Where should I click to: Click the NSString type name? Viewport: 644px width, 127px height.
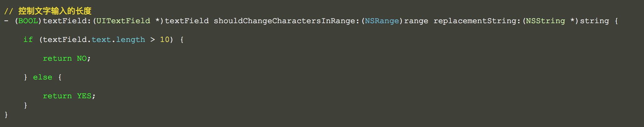pyautogui.click(x=545, y=21)
